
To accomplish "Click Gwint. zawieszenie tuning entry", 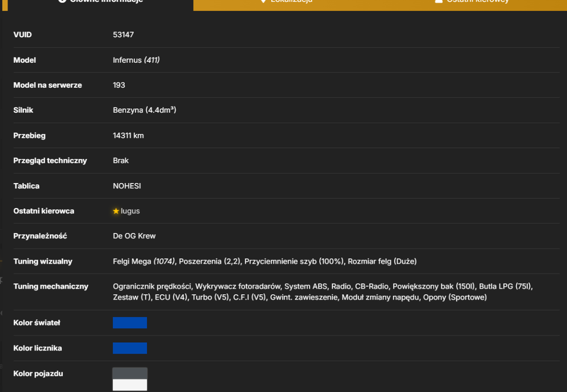I will pos(304,297).
